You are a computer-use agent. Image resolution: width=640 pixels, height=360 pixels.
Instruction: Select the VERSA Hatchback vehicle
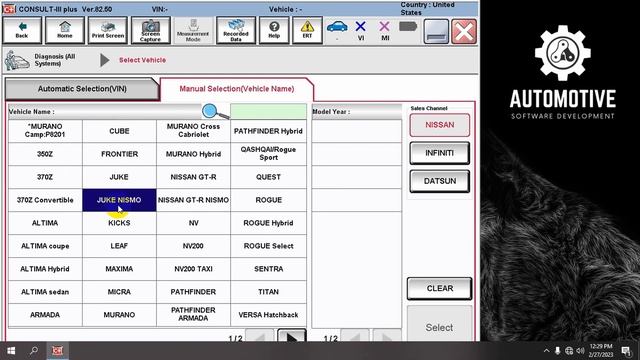pyautogui.click(x=268, y=315)
